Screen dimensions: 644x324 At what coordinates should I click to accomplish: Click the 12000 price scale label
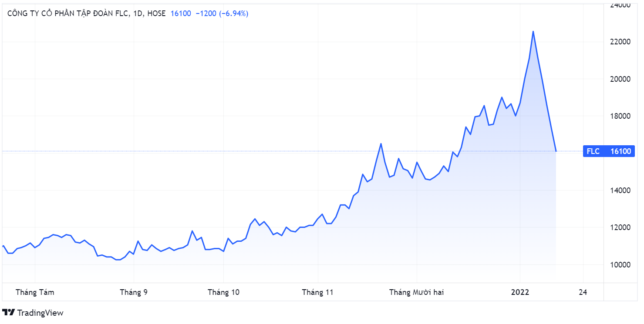620,227
